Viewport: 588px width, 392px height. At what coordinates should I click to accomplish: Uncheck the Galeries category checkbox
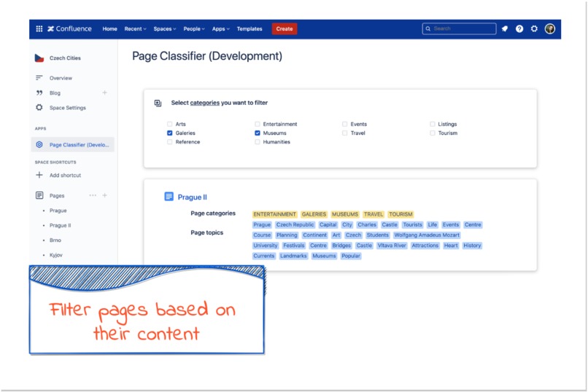coord(170,133)
